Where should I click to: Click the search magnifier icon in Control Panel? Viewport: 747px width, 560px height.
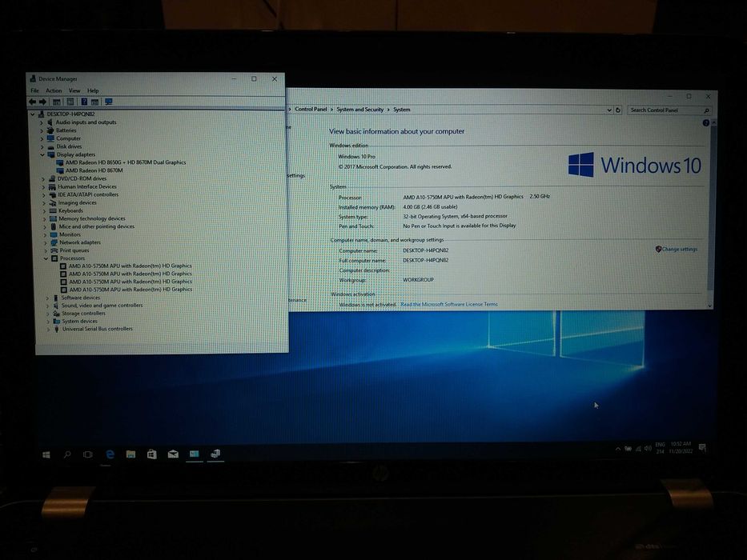(x=706, y=110)
